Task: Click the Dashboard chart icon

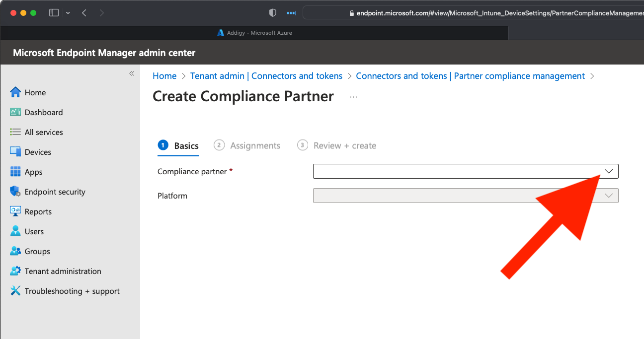Action: pyautogui.click(x=15, y=112)
